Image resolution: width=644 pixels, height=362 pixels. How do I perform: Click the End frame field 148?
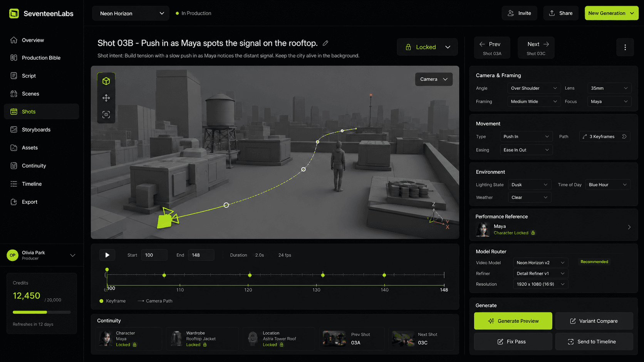201,255
